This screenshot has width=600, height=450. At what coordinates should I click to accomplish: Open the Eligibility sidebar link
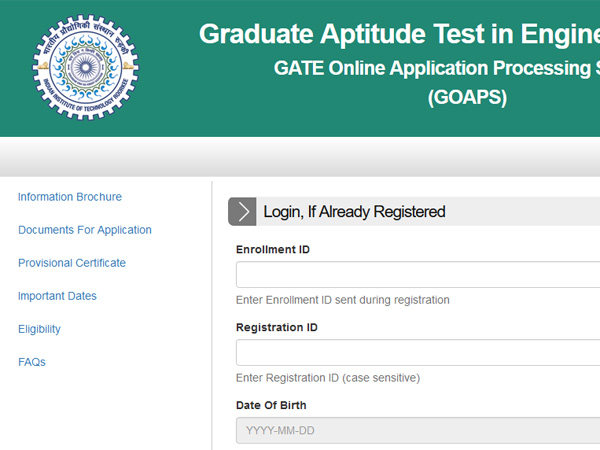[39, 329]
